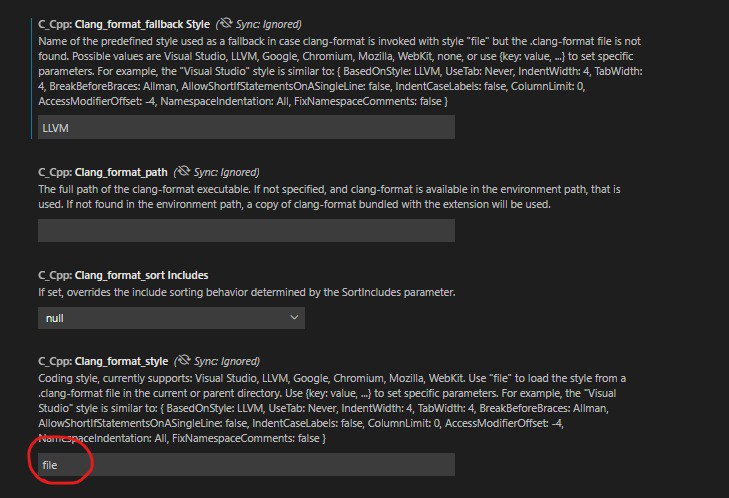Click description about overriding include sorting behavior
Image resolution: width=729 pixels, height=498 pixels.
(243, 292)
